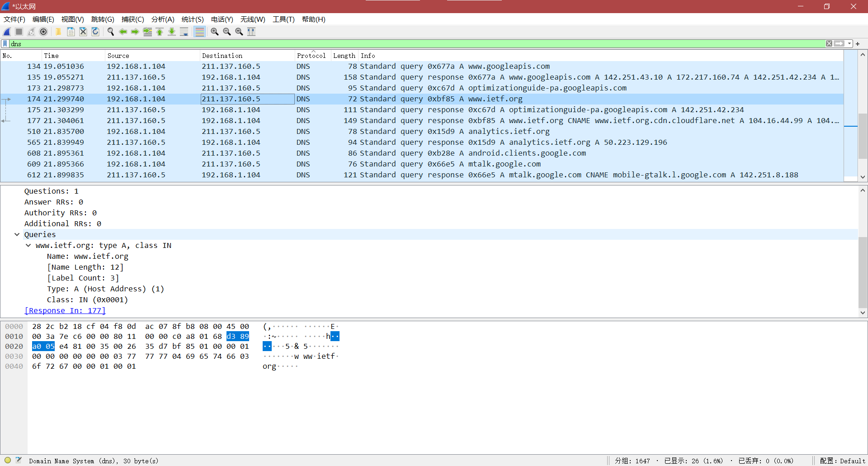
Task: Open the 无线(W) menu
Action: coord(253,19)
